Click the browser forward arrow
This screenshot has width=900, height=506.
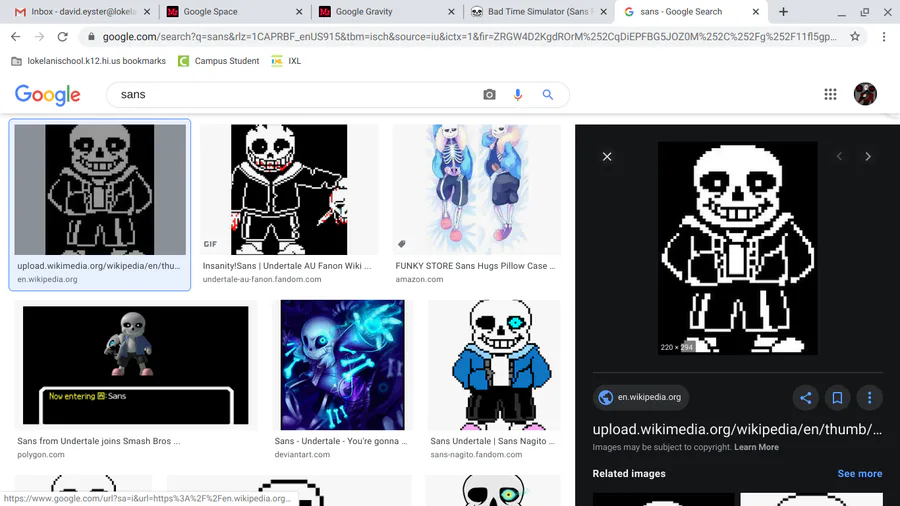click(x=39, y=37)
